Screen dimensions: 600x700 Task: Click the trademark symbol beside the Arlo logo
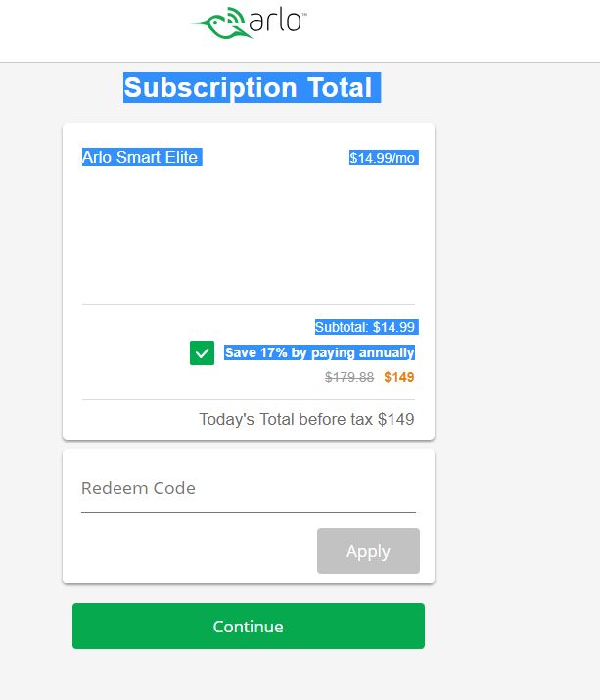304,14
